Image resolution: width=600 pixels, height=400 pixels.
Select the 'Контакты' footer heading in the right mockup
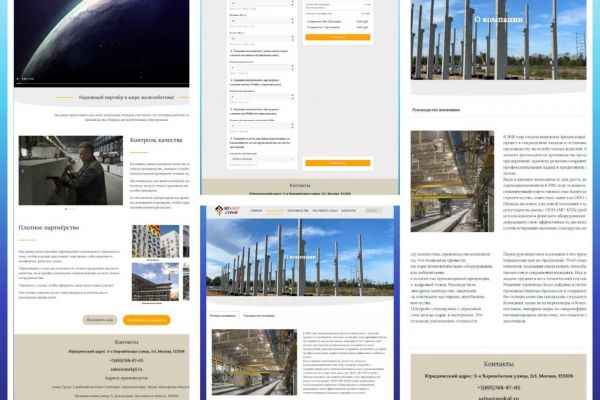pyautogui.click(x=499, y=364)
